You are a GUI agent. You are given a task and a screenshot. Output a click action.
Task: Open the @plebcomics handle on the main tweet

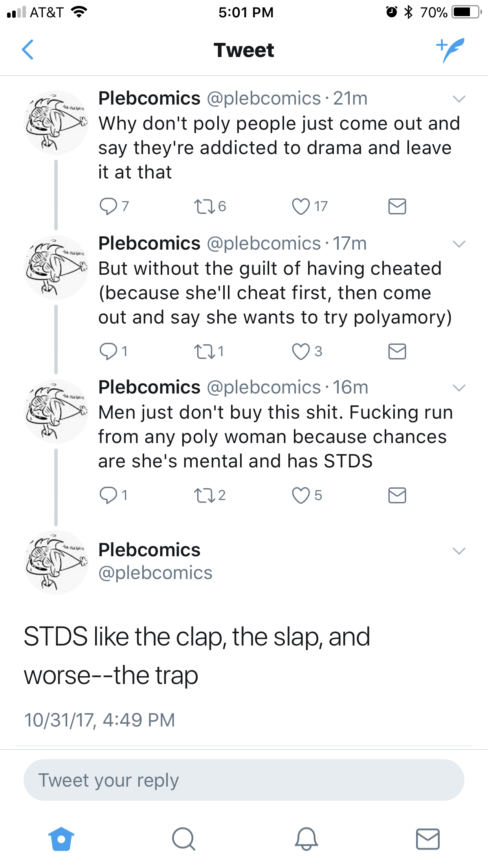pos(155,573)
